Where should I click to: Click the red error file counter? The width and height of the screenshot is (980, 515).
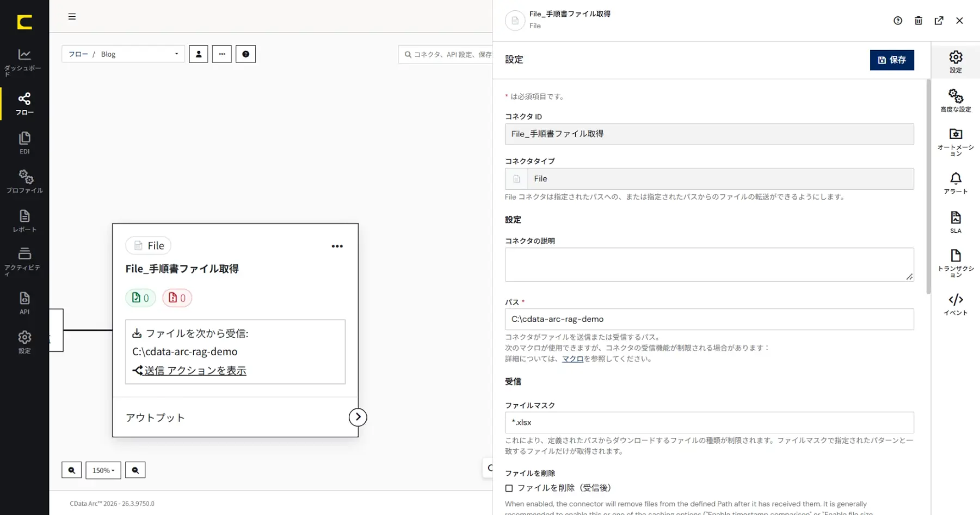pos(177,298)
